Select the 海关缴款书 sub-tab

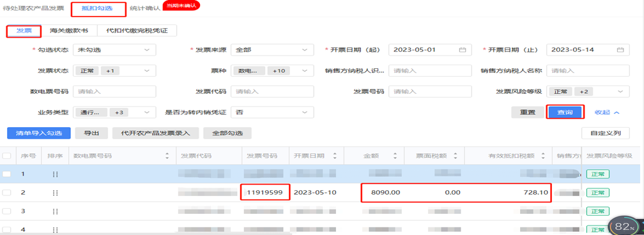click(x=69, y=31)
